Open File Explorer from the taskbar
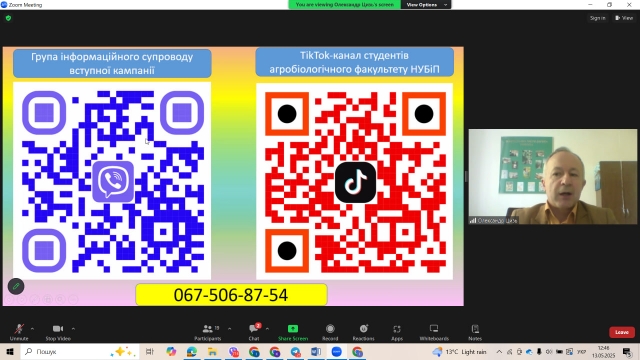This screenshot has width=640, height=360. coord(212,351)
